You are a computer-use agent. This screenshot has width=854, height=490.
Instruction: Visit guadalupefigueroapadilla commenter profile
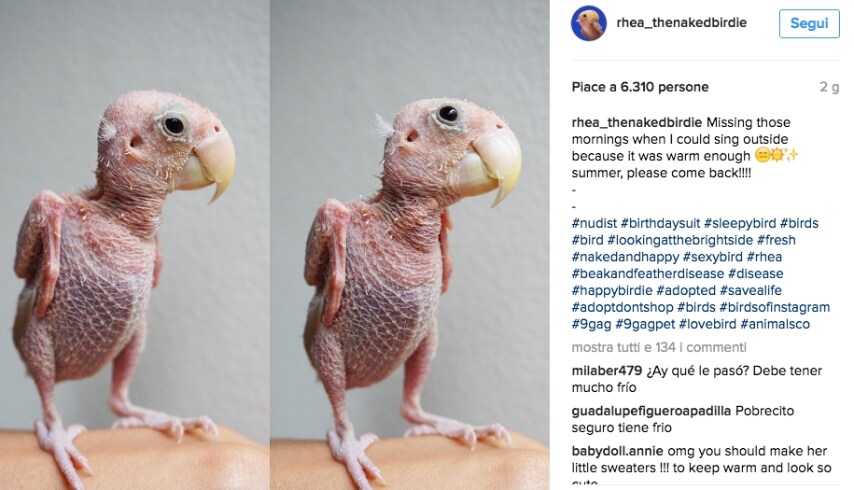click(651, 411)
